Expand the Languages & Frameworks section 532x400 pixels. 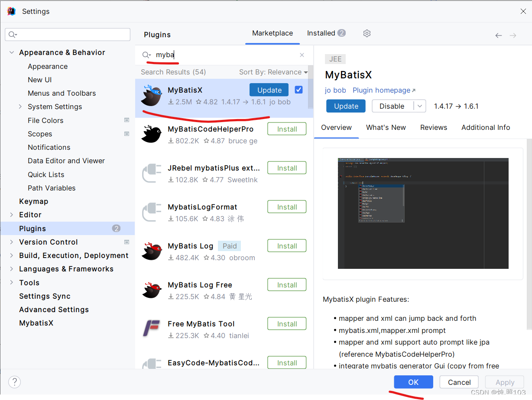[x=11, y=269]
